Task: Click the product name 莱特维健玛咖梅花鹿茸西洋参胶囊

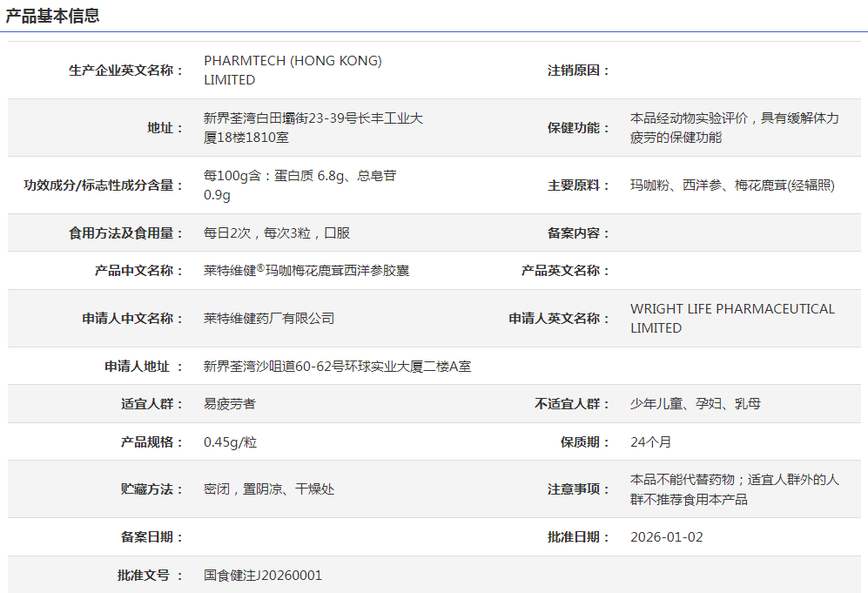Action: [306, 271]
